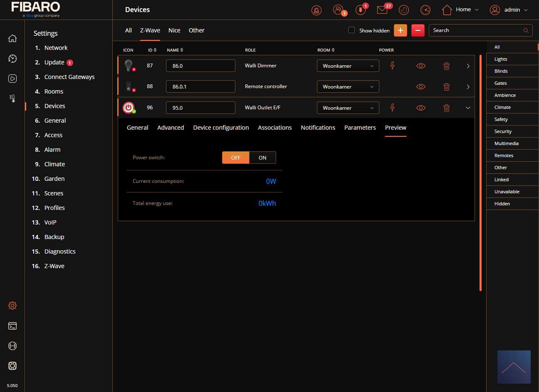539x392 pixels.
Task: Click the orange plus add device button
Action: tap(400, 30)
